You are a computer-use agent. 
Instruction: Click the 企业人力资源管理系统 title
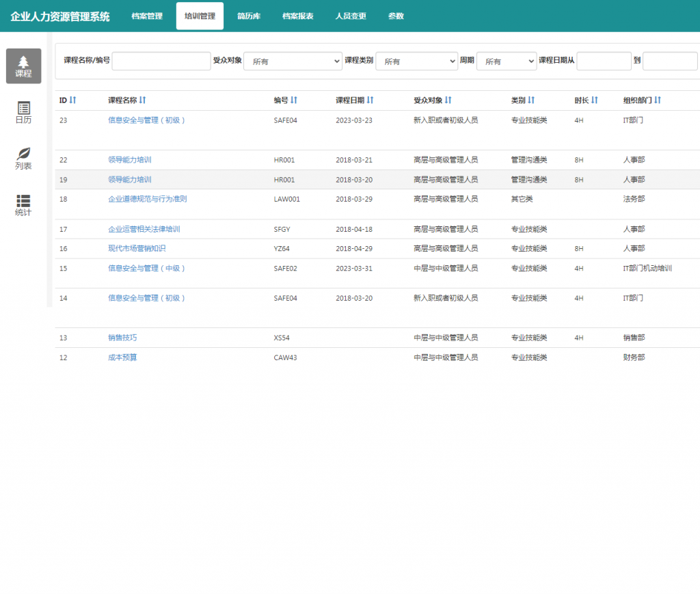[60, 16]
